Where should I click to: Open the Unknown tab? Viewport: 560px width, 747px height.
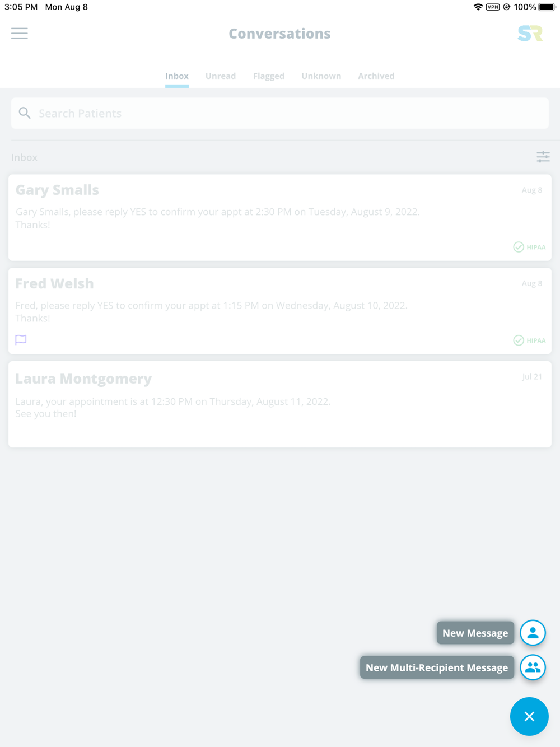point(321,76)
